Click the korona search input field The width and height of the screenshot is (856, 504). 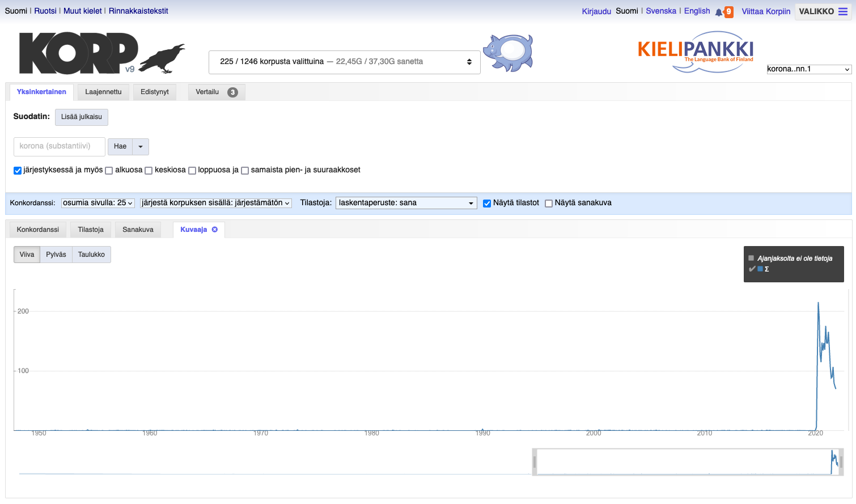[x=60, y=146]
